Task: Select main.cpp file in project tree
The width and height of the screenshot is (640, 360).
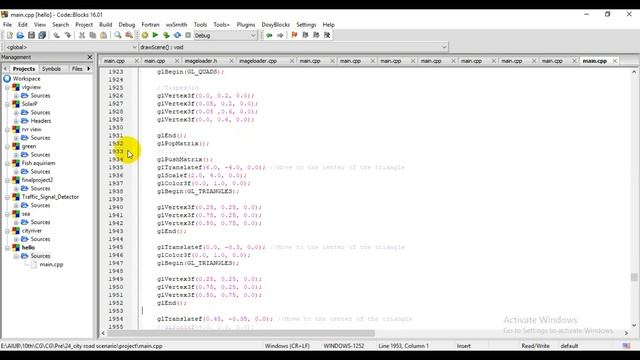Action: [x=51, y=264]
